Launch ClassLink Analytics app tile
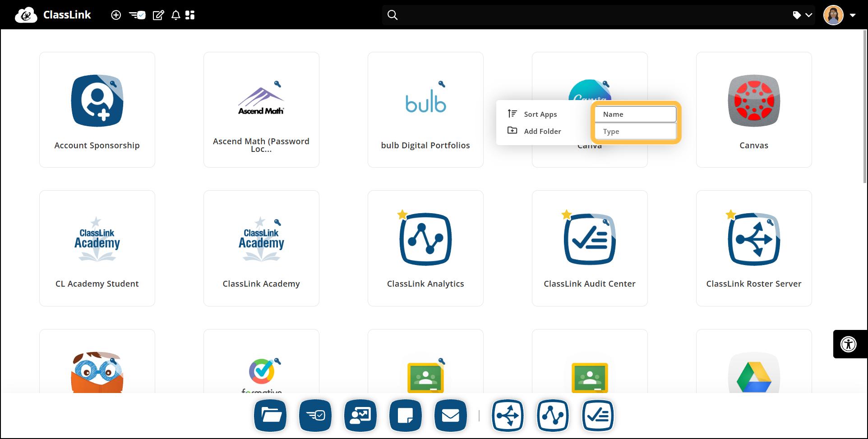The image size is (868, 439). (x=425, y=248)
